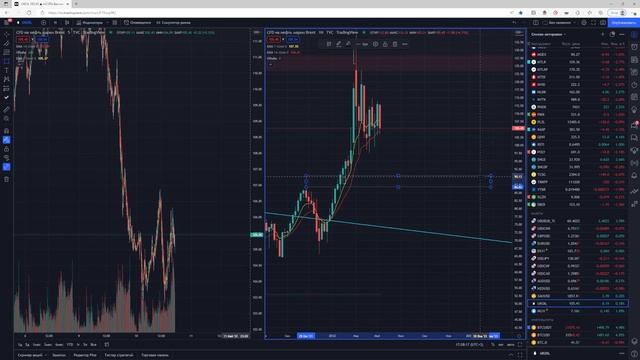Select MOEX row in watchlist
Image resolution: width=640 pixels, height=360 pixels.
coord(578,54)
